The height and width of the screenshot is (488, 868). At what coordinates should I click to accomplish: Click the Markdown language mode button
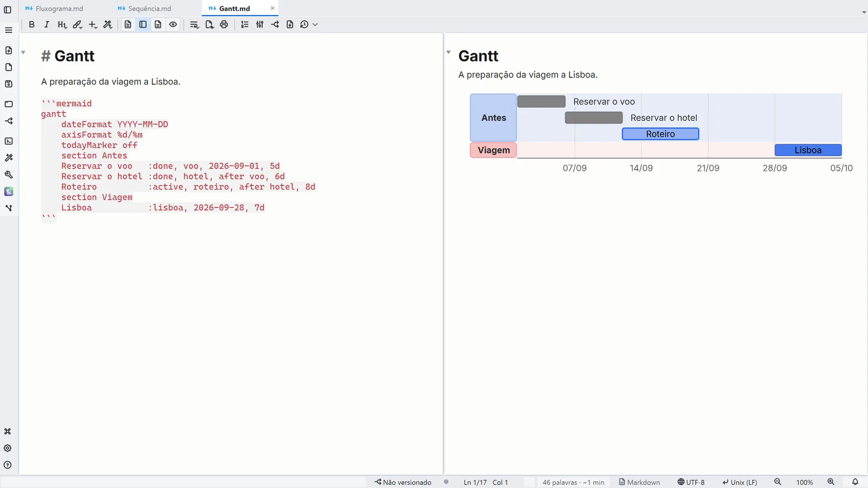click(x=640, y=482)
